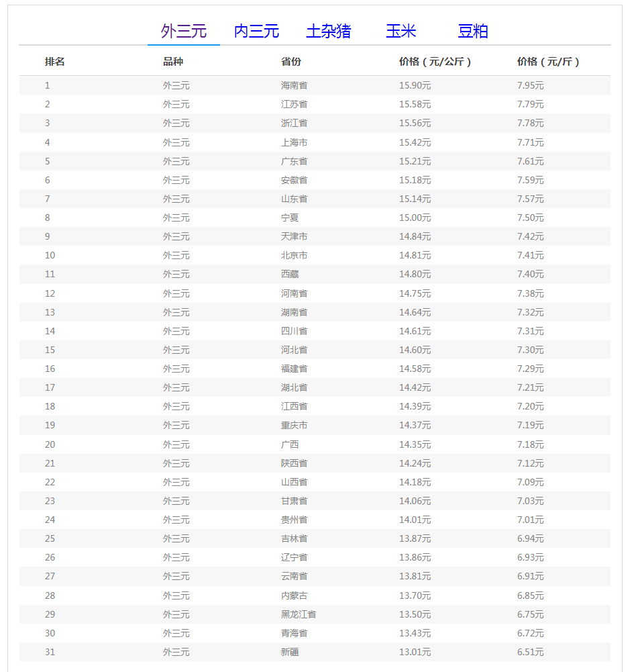Click the 宁夏 province cell
Viewport: 638px width, 672px height.
290,218
